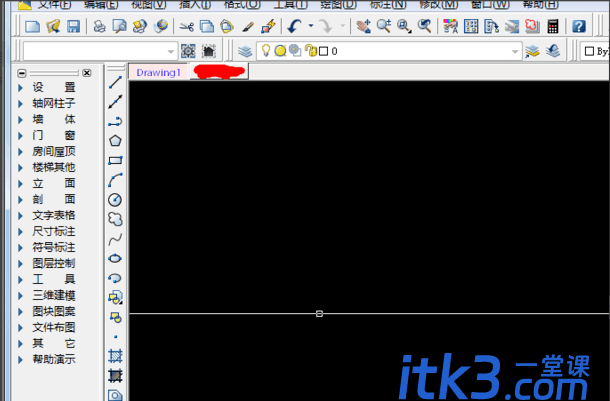Click the Zoom Window icon
The height and width of the screenshot is (401, 610).
(x=404, y=26)
